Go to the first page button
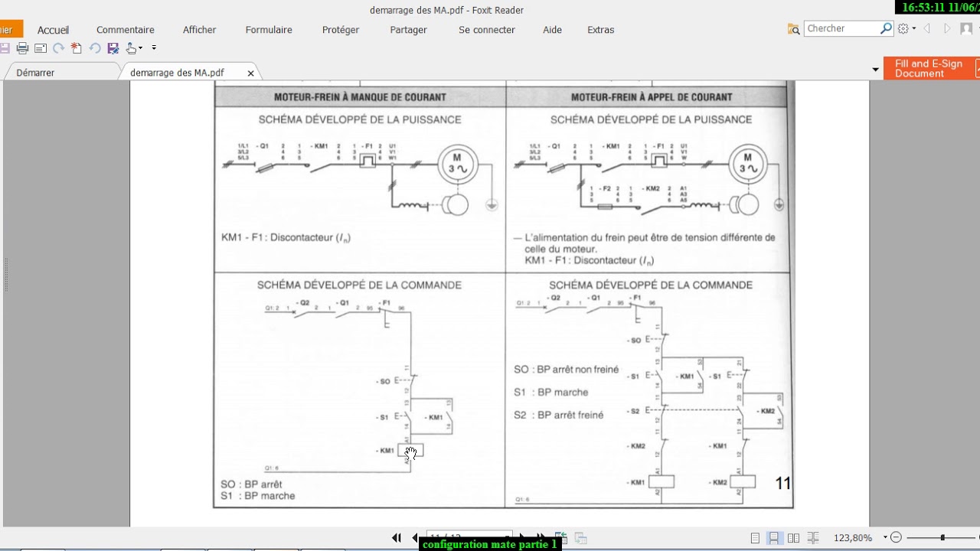This screenshot has height=551, width=980. click(x=397, y=538)
